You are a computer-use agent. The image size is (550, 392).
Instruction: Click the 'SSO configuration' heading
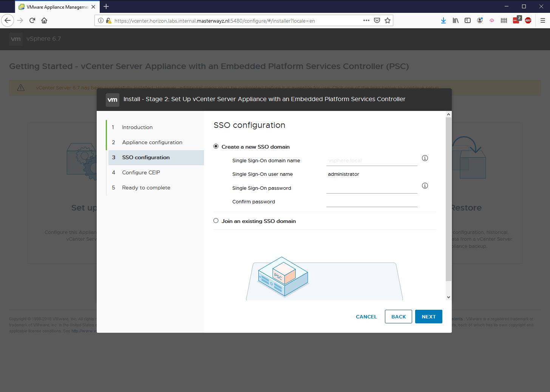tap(249, 125)
